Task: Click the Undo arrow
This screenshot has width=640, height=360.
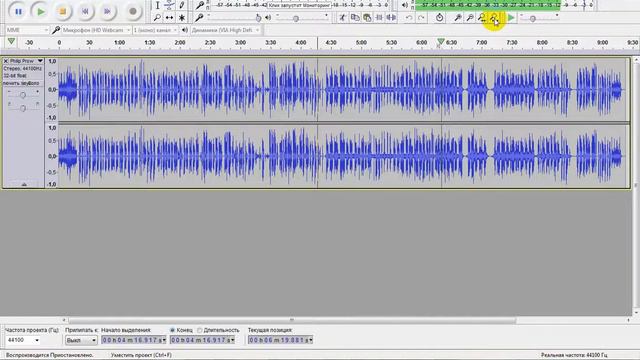Action: point(409,18)
